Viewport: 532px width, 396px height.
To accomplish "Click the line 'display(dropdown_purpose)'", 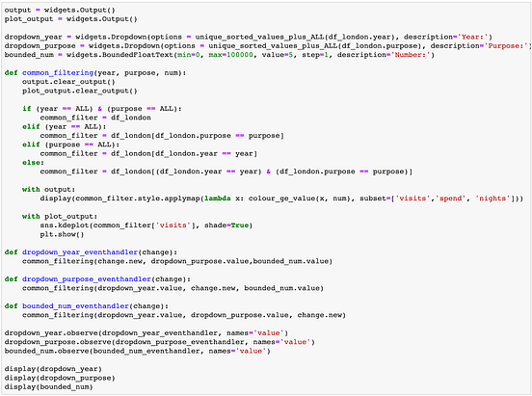I will (60, 378).
